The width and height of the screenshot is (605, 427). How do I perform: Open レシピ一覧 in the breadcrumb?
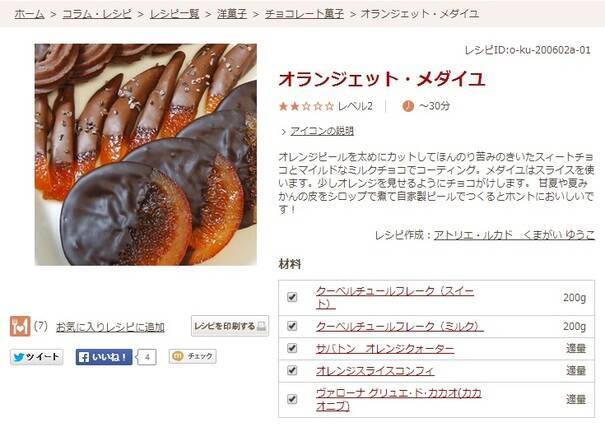click(174, 14)
